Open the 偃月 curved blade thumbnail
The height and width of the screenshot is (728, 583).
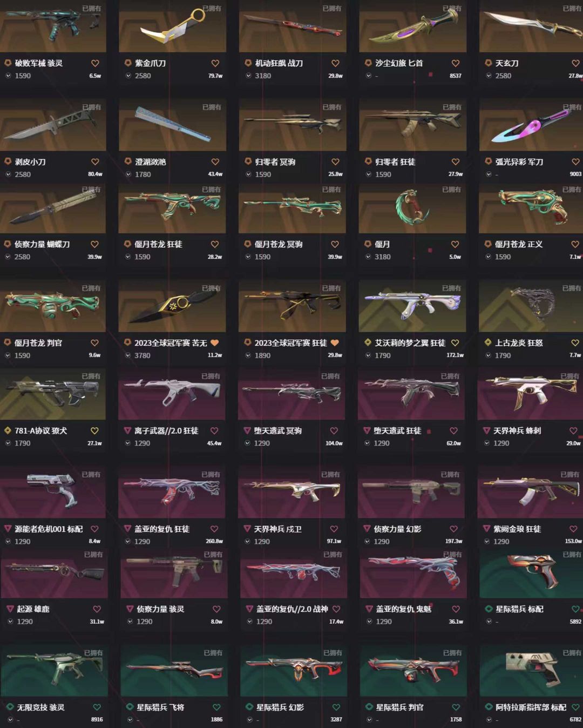coord(412,208)
